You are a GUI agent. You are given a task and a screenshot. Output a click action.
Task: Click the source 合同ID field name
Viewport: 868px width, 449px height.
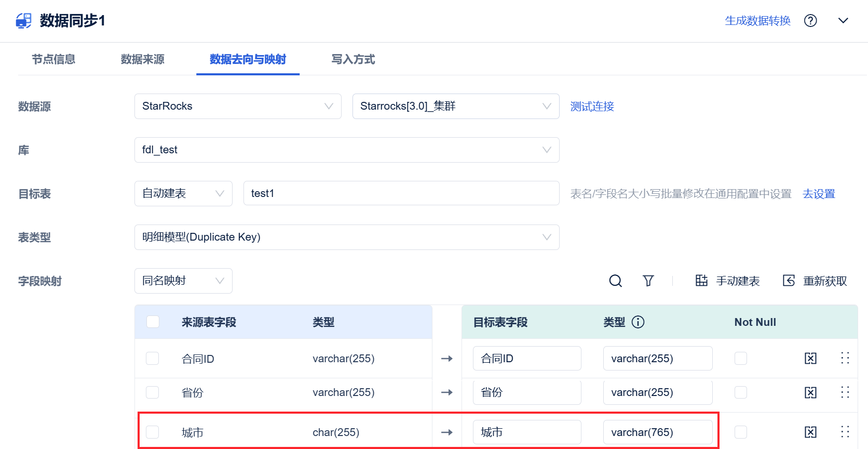(198, 359)
